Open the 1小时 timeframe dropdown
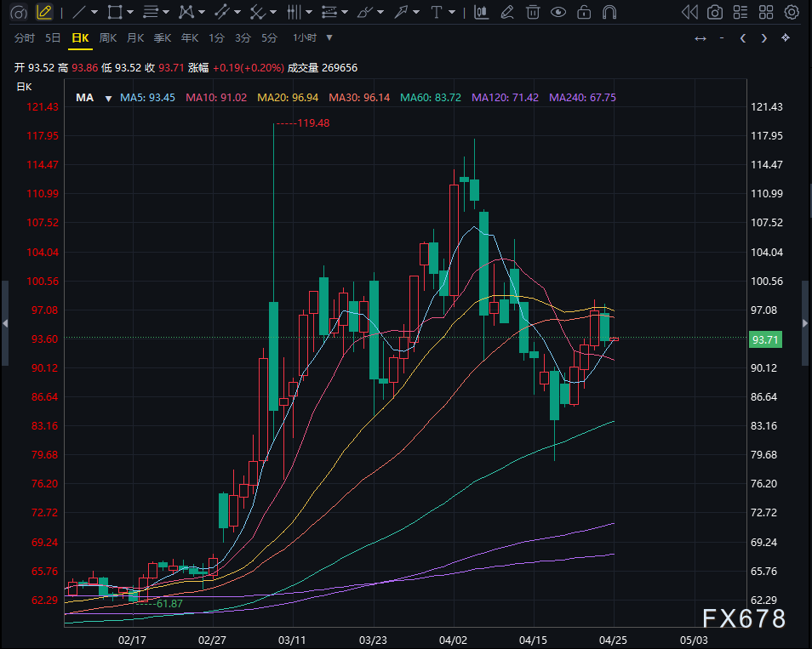The image size is (812, 649). (329, 38)
